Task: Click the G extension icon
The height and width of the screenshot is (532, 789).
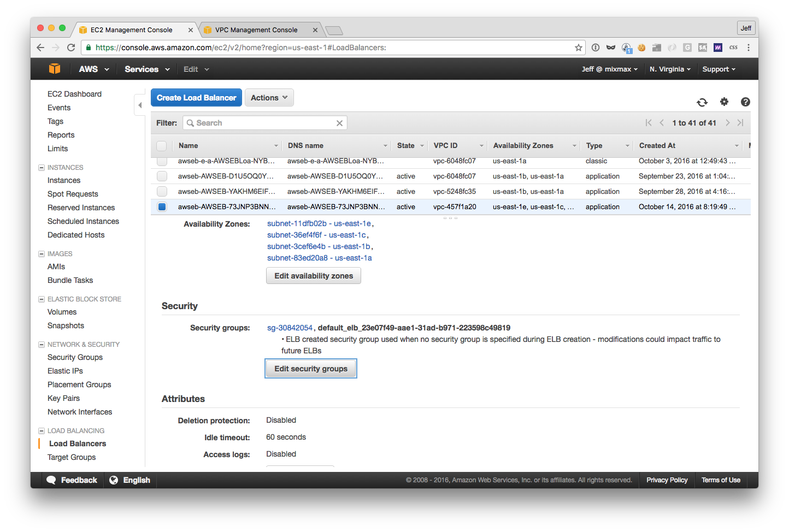Action: pyautogui.click(x=687, y=48)
